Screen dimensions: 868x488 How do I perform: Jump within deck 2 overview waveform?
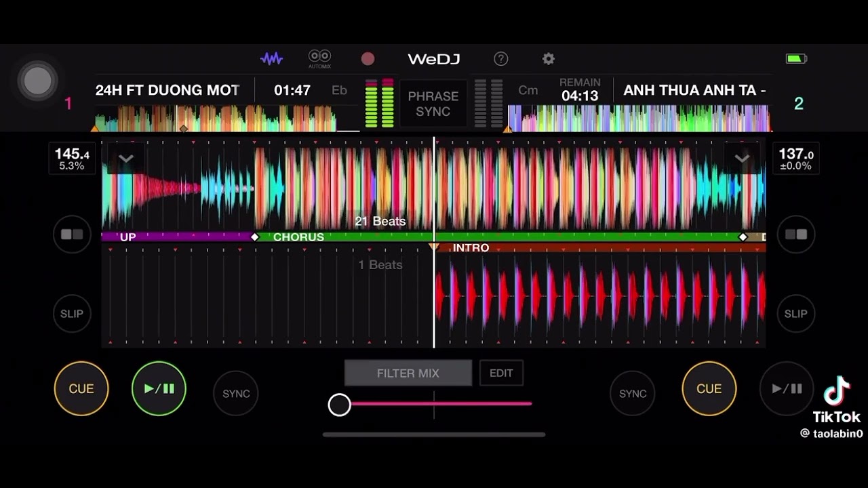click(x=639, y=118)
